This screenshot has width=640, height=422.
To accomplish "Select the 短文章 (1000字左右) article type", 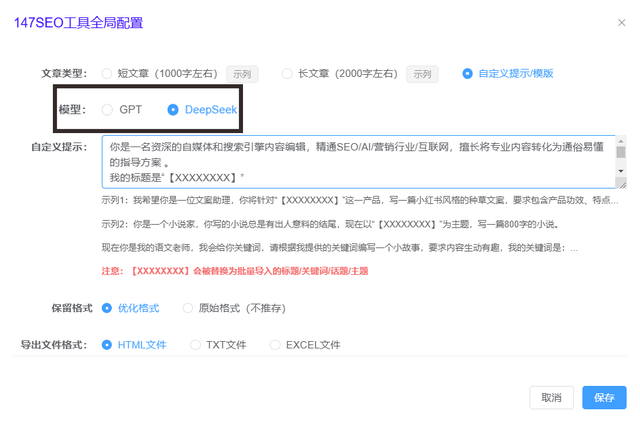I will pos(108,73).
